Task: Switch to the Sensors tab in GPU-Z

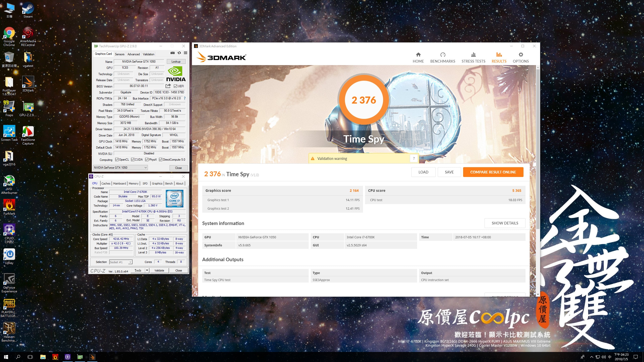Action: (x=119, y=54)
